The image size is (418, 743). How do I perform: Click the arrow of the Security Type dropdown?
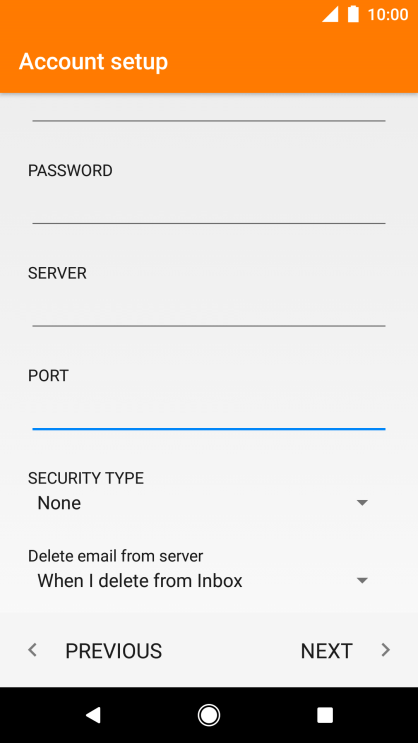click(362, 503)
